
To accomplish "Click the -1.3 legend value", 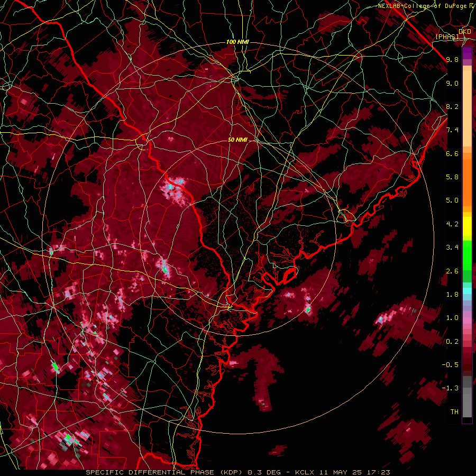I will coord(450,388).
